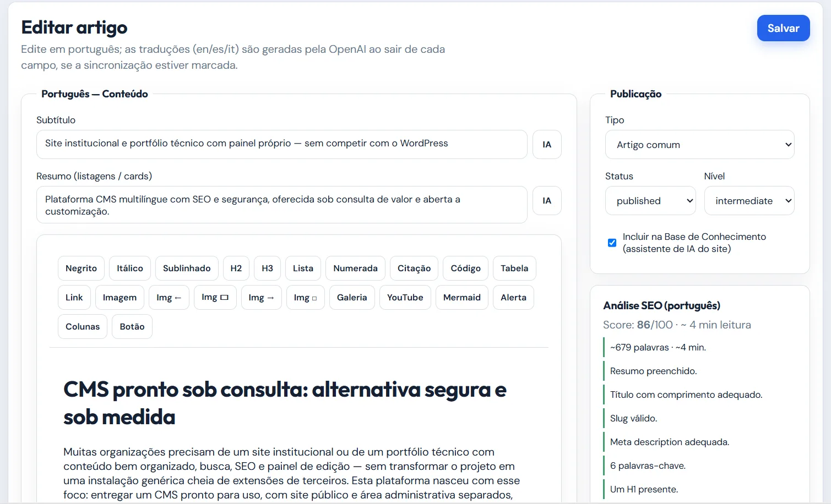
Task: Open the Status dropdown set to published
Action: coord(650,201)
